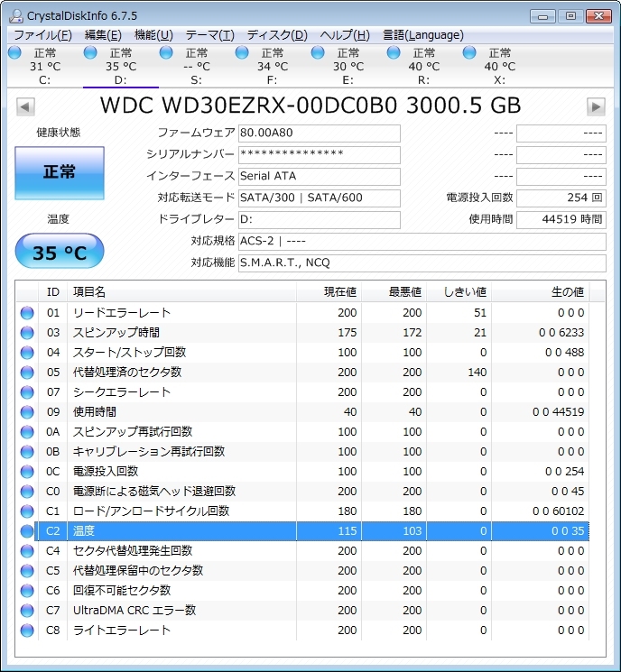The image size is (621, 672).
Task: Select the X: disk status icon
Action: tap(469, 52)
